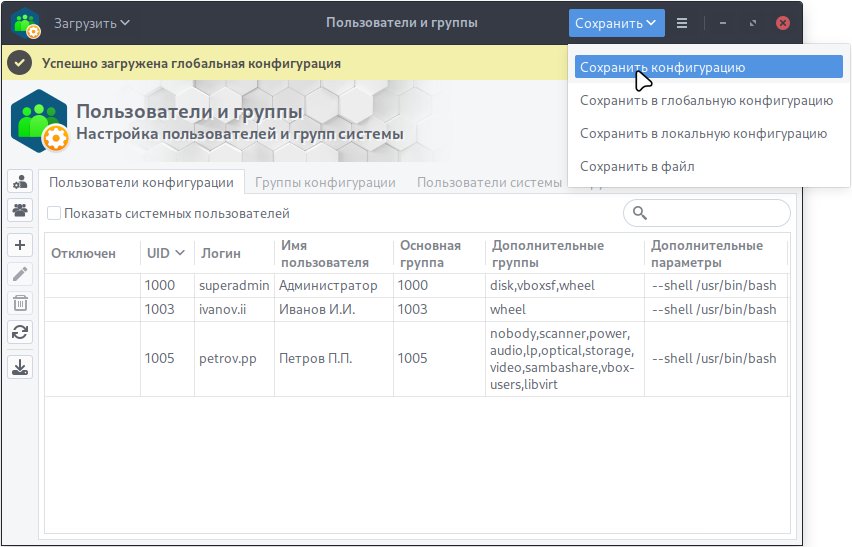Open the hamburger menu in title bar
852x547 pixels.
[x=682, y=23]
